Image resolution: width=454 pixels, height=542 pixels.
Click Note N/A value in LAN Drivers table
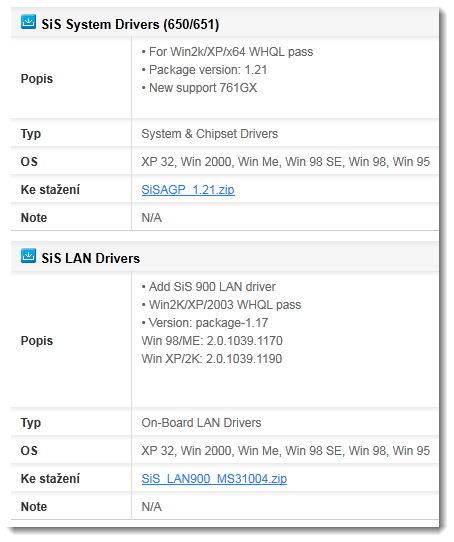151,507
